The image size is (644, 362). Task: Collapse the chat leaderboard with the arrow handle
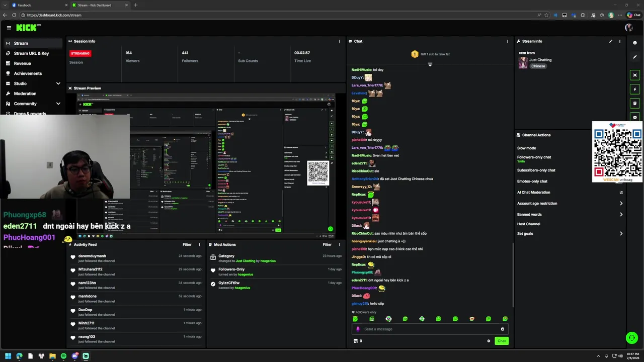click(430, 64)
